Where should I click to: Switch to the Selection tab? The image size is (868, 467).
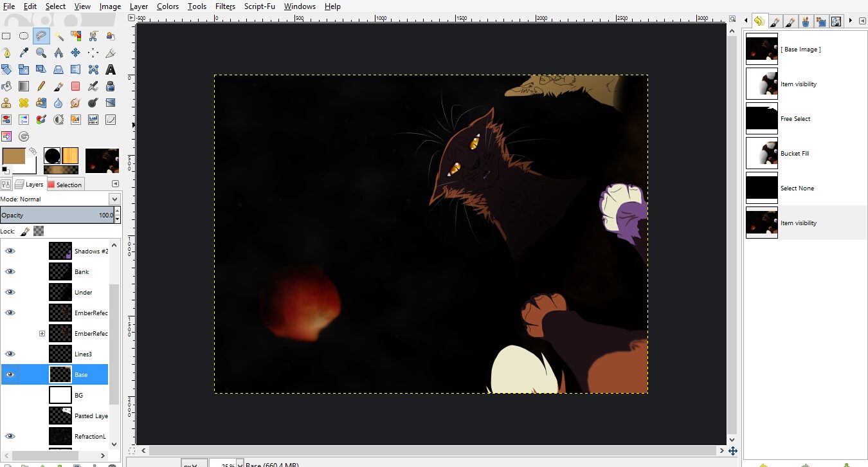[x=65, y=185]
